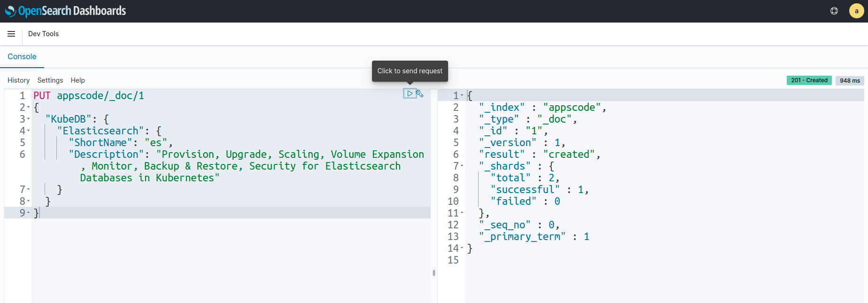Open the hamburger navigation menu
This screenshot has height=303, width=868.
[x=11, y=34]
